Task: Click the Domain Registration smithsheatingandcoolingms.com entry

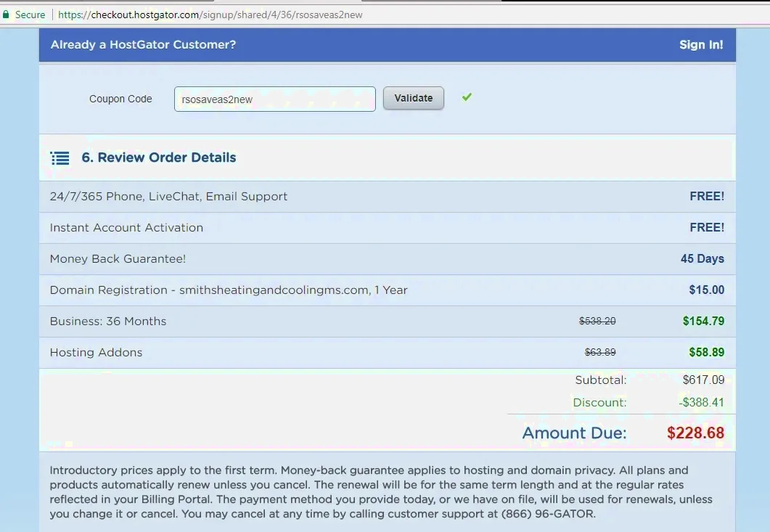Action: (229, 290)
